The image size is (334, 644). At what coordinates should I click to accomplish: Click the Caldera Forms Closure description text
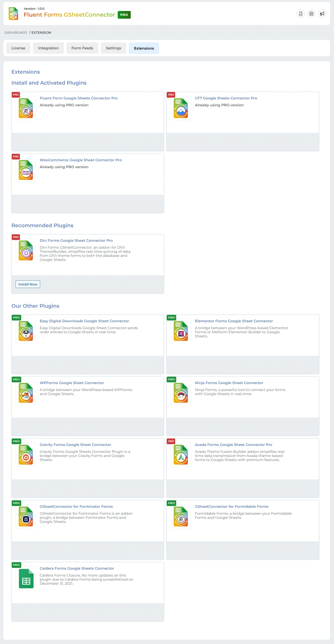click(x=87, y=579)
